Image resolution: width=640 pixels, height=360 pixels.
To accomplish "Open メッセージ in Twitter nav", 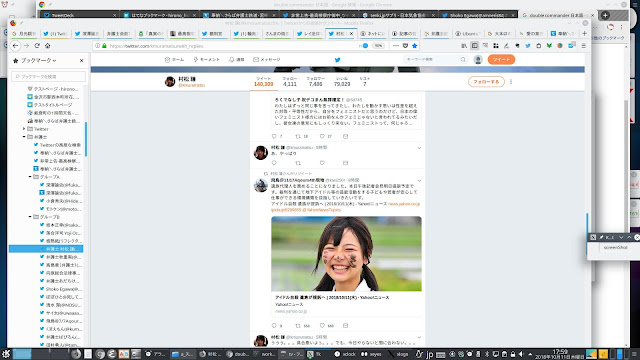I will [267, 60].
